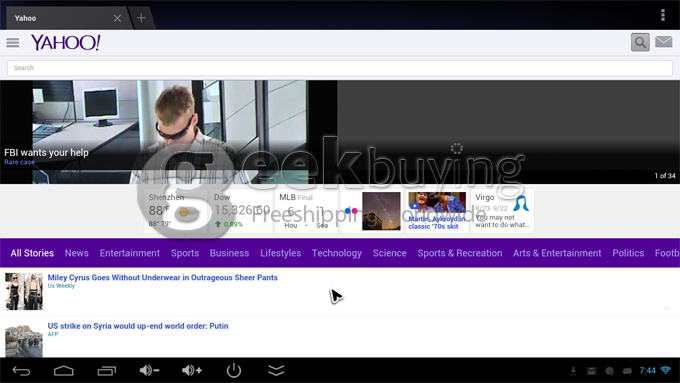
Task: Open the Yahoo hamburger menu
Action: 13,43
